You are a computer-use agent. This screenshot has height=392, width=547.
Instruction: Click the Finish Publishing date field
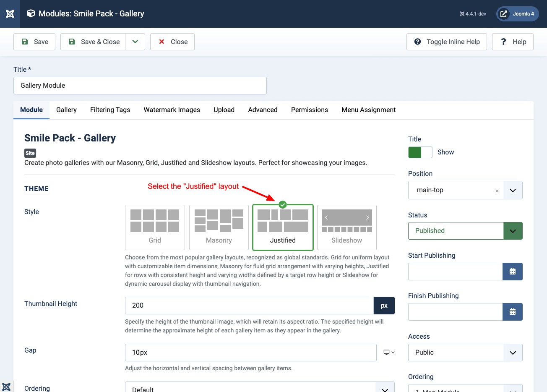455,312
